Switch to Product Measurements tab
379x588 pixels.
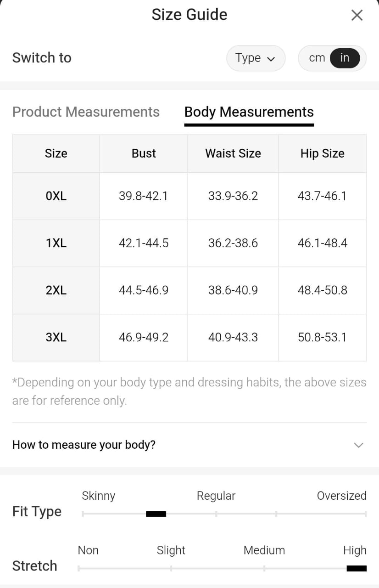tap(86, 112)
